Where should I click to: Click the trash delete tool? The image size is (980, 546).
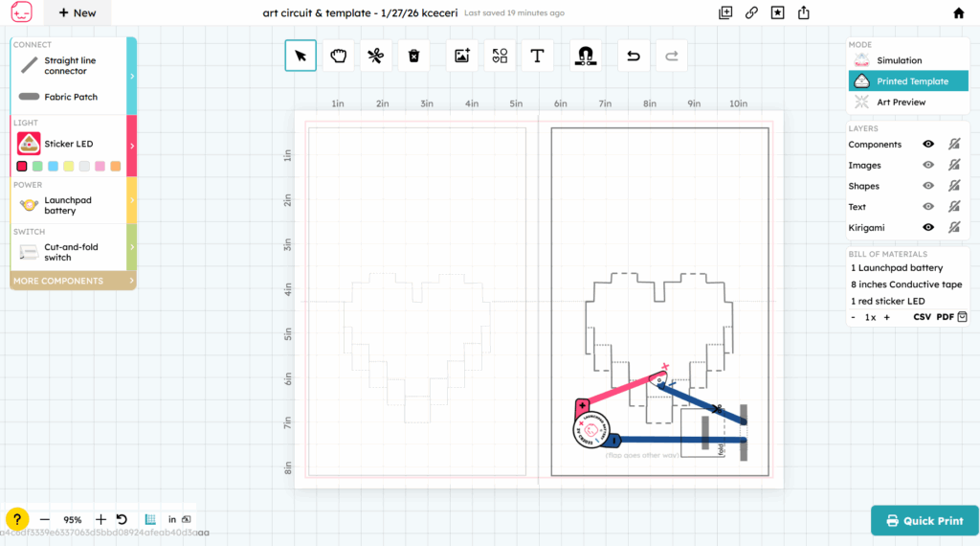pyautogui.click(x=413, y=56)
